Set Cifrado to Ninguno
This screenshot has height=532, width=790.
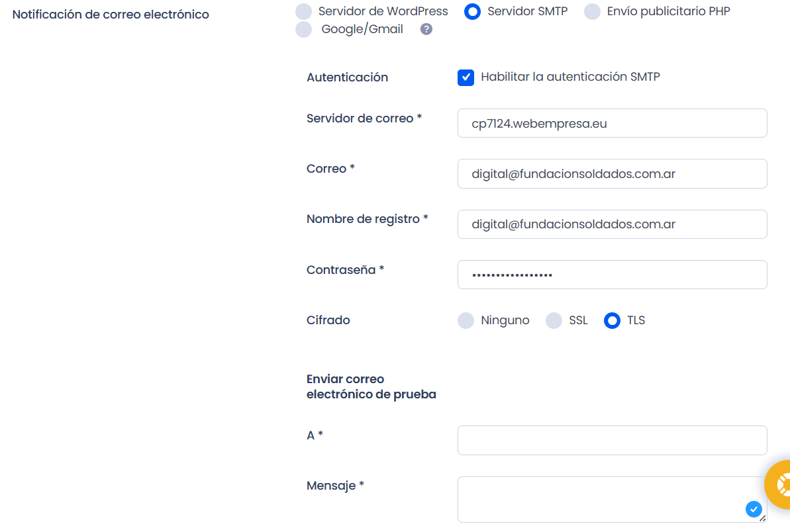pyautogui.click(x=466, y=321)
